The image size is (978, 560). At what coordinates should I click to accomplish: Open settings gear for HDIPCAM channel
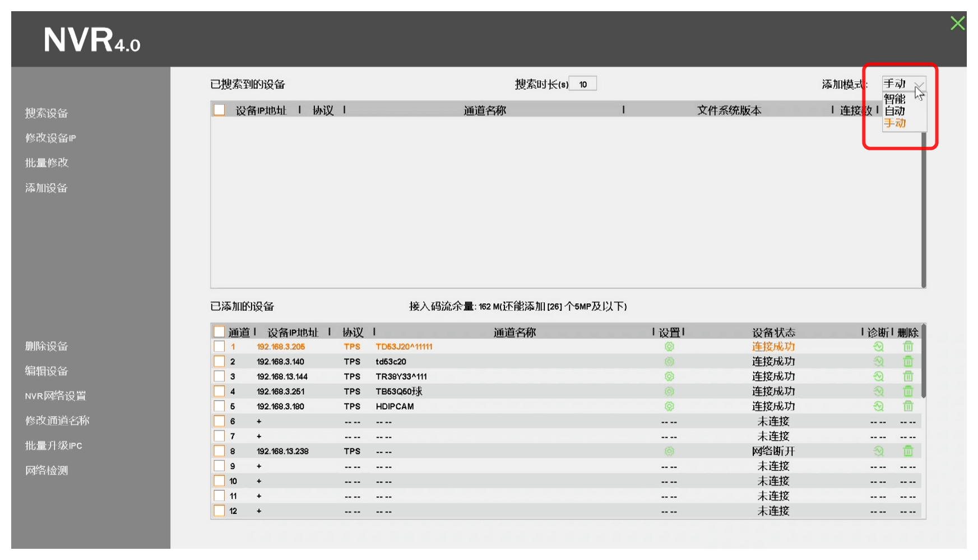click(669, 407)
